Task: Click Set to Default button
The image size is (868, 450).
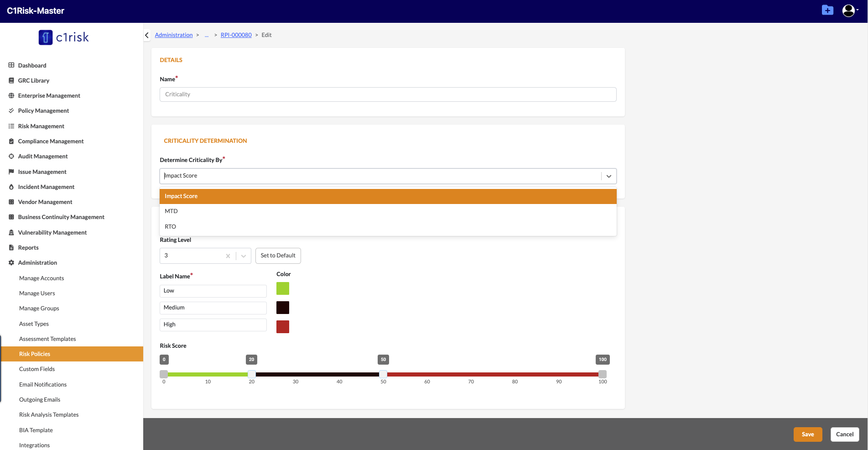Action: pos(278,256)
